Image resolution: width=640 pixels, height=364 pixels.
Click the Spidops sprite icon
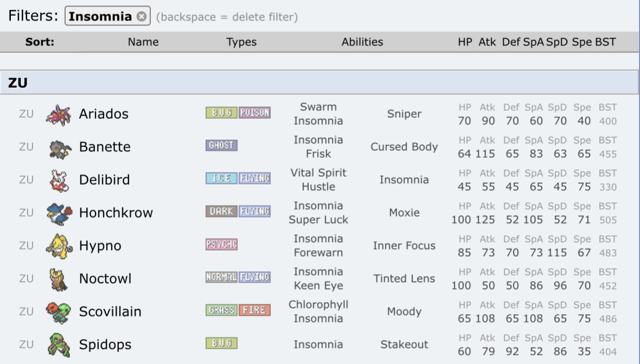pos(59,345)
